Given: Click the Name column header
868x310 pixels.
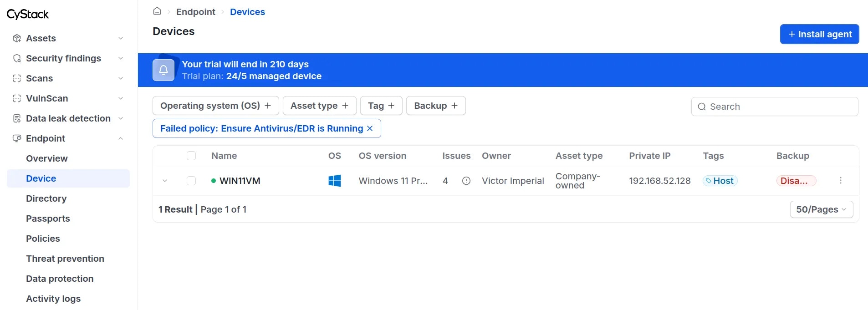Looking at the screenshot, I should pos(224,156).
